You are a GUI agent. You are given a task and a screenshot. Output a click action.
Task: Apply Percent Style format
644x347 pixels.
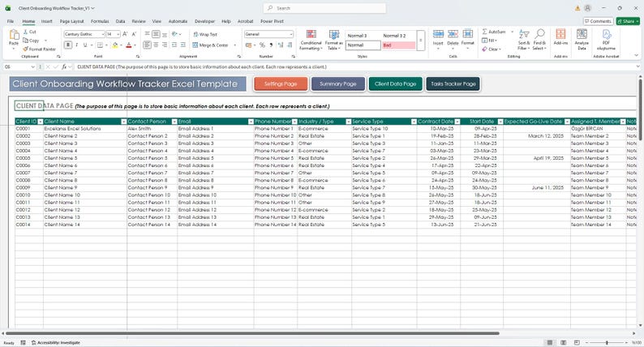point(262,45)
